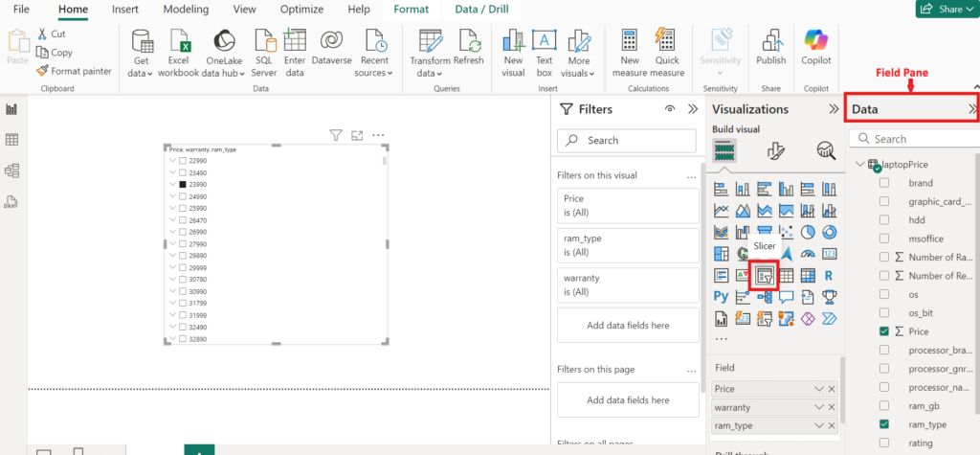Image resolution: width=980 pixels, height=455 pixels.
Task: Open the Insert ribbon tab
Action: [x=125, y=10]
